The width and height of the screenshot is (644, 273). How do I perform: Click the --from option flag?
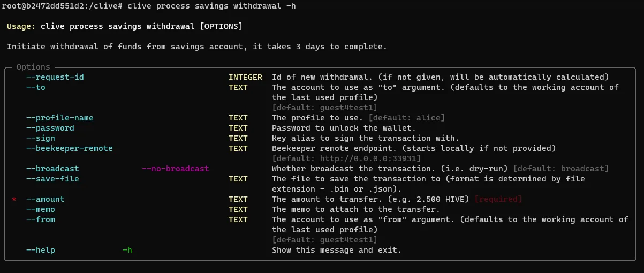click(41, 219)
